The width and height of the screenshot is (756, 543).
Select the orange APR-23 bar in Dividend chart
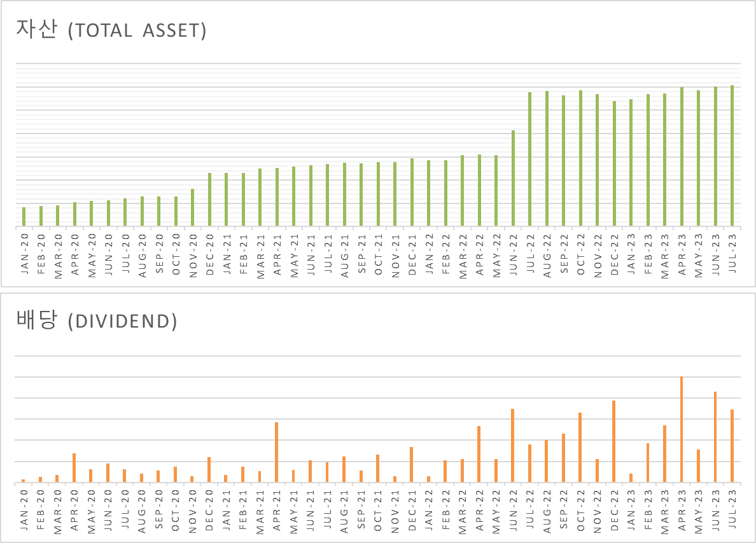pyautogui.click(x=682, y=429)
